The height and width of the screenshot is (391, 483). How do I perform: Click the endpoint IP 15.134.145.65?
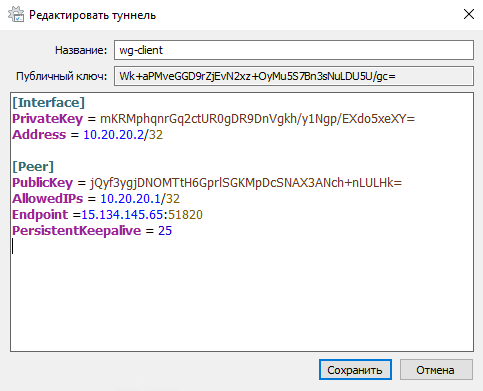(x=122, y=215)
